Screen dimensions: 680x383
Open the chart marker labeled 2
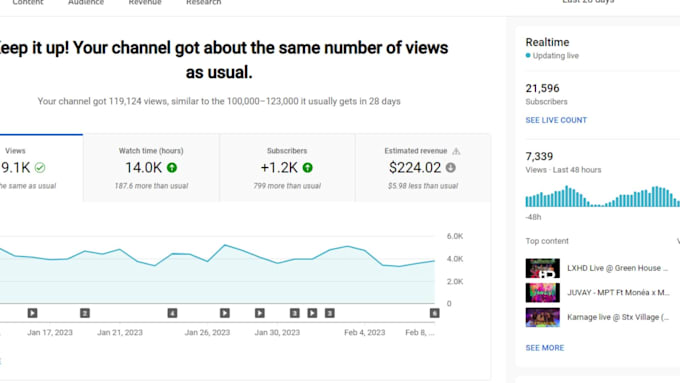tap(85, 313)
